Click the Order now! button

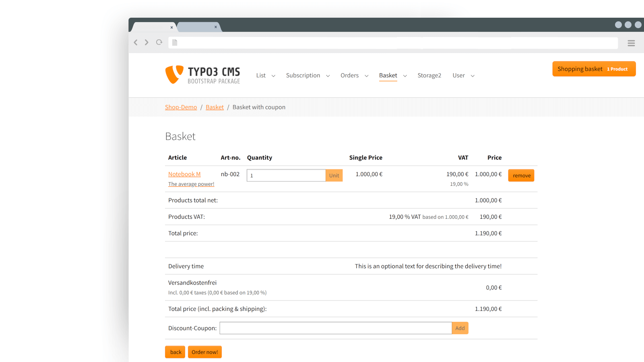[x=204, y=352]
